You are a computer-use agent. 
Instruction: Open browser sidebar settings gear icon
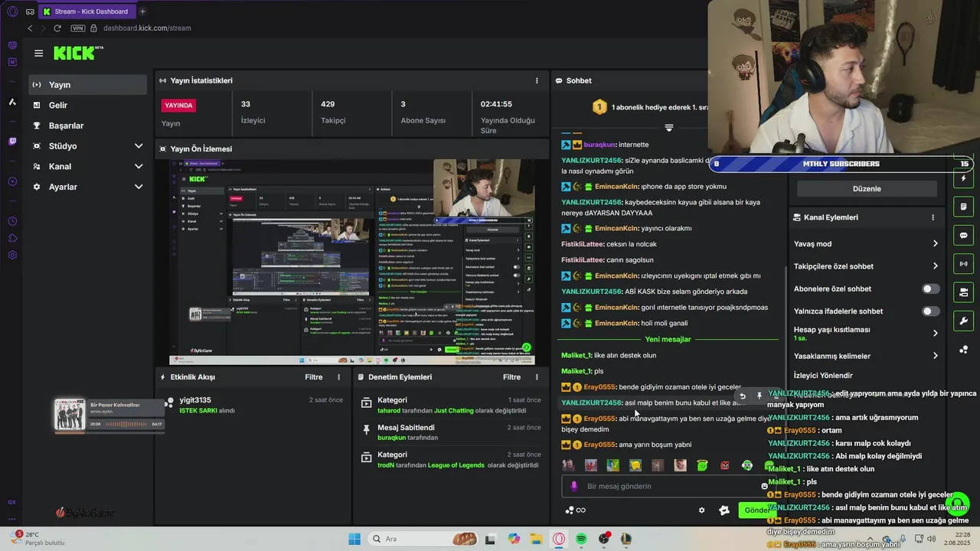click(12, 255)
